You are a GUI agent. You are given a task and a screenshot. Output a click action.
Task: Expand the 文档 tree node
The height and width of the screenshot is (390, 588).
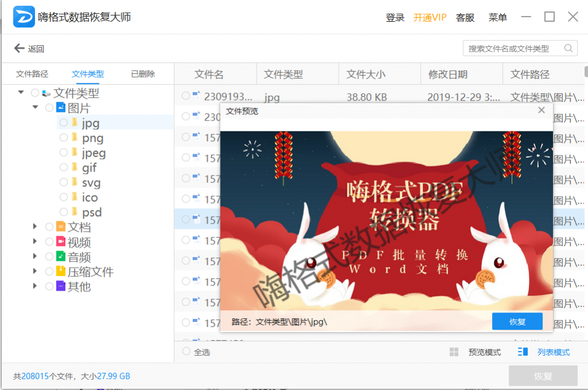click(35, 227)
